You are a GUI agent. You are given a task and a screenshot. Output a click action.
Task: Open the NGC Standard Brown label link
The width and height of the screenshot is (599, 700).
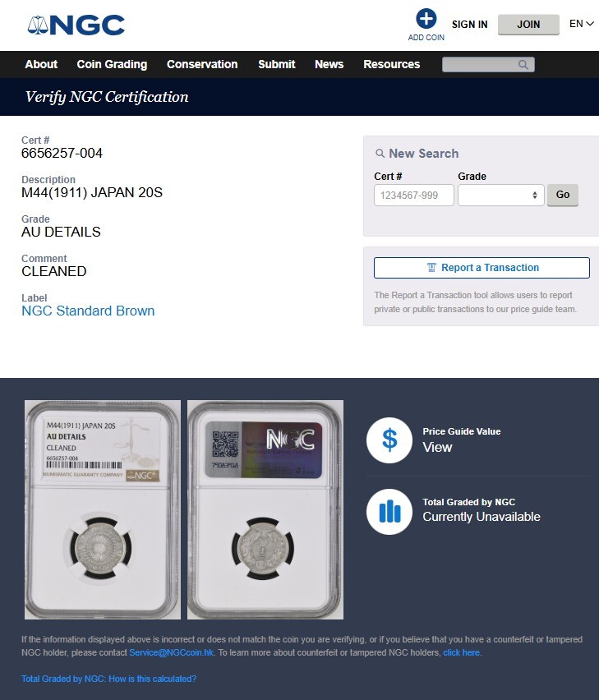click(88, 311)
